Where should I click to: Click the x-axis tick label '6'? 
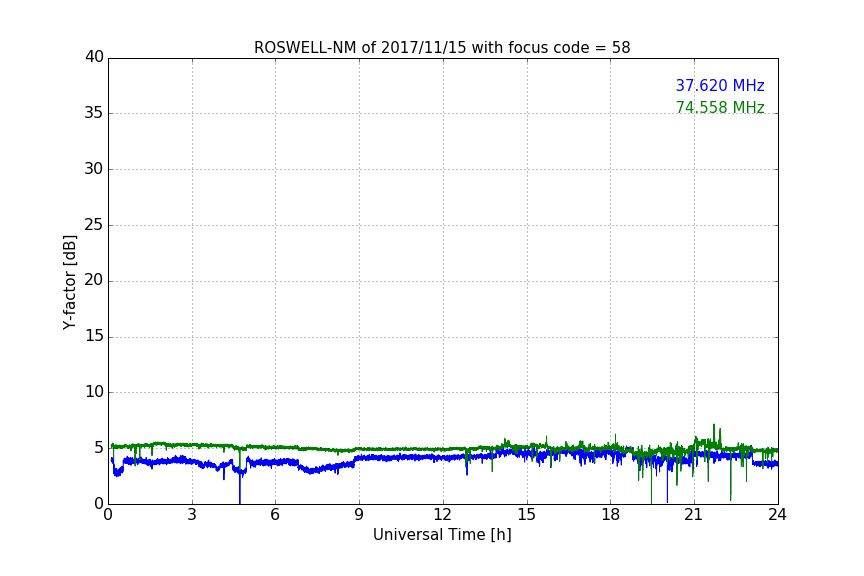276,515
